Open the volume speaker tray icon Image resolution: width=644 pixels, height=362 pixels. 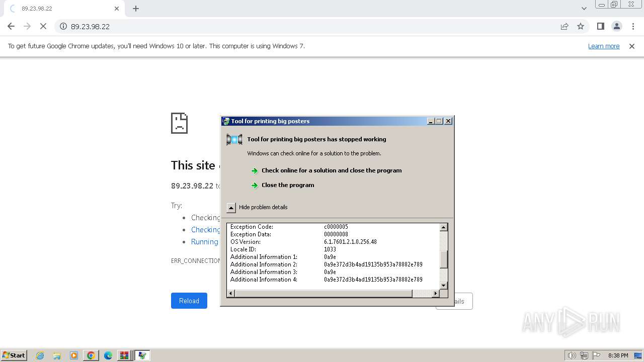(572, 355)
